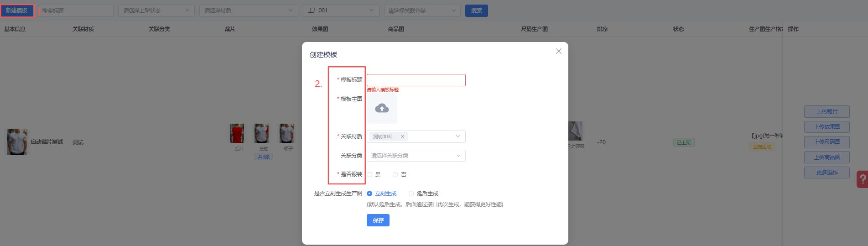
Task: Click the 裁片 column header
Action: (x=230, y=29)
